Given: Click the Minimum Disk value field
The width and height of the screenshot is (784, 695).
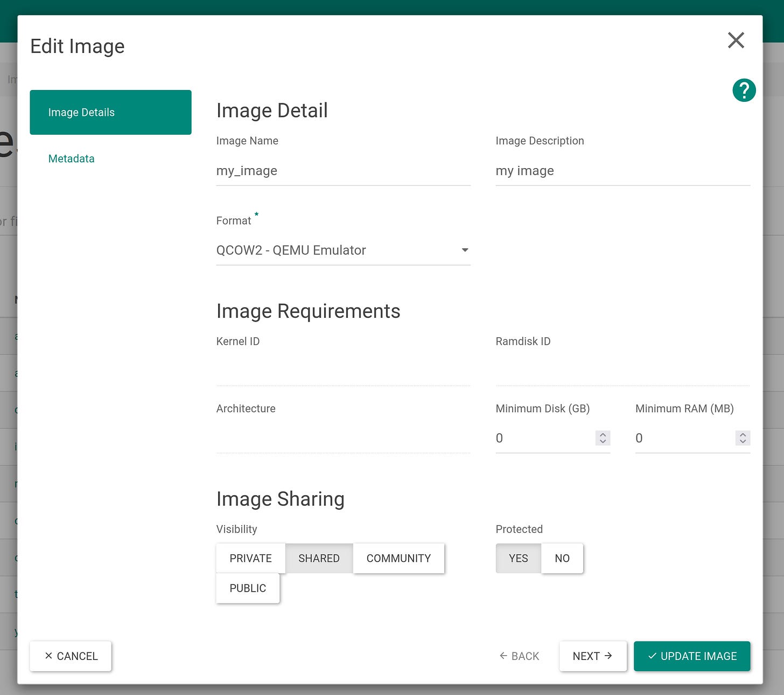Looking at the screenshot, I should pyautogui.click(x=538, y=438).
